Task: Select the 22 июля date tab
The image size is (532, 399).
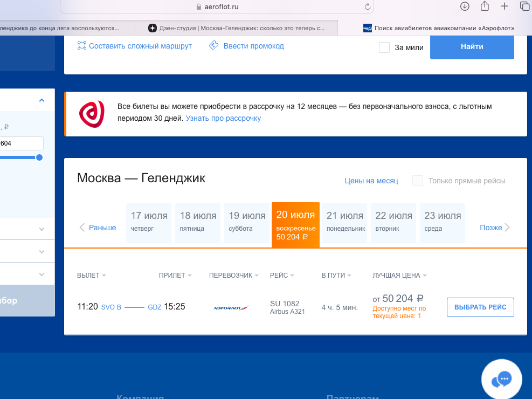Action: point(393,223)
